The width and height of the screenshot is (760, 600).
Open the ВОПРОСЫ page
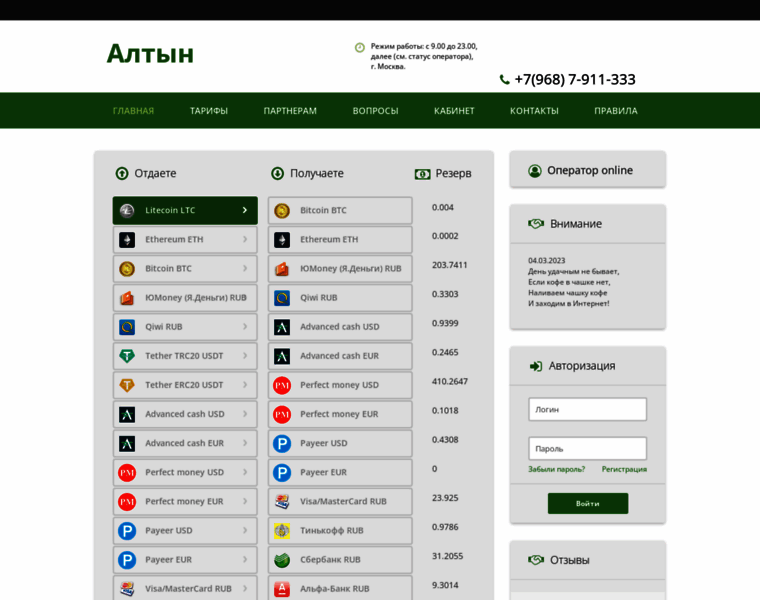(x=376, y=111)
